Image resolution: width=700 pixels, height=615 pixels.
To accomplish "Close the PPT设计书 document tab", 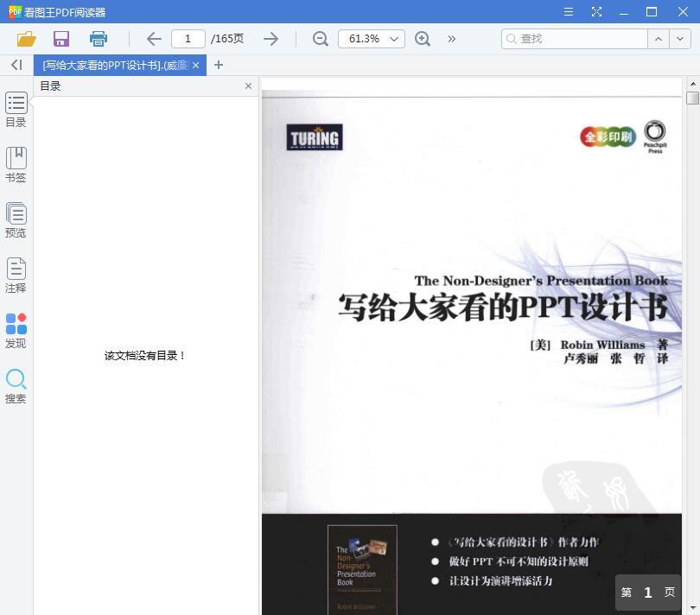I will pos(196,65).
